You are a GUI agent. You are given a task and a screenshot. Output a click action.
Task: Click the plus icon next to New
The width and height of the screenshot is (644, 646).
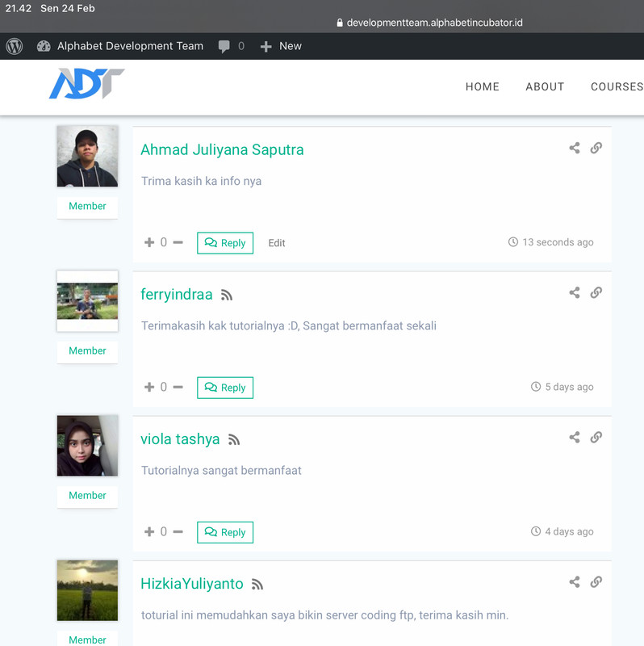pos(266,47)
